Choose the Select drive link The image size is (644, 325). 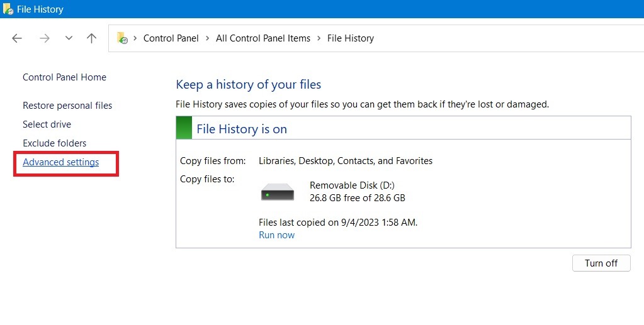click(47, 124)
